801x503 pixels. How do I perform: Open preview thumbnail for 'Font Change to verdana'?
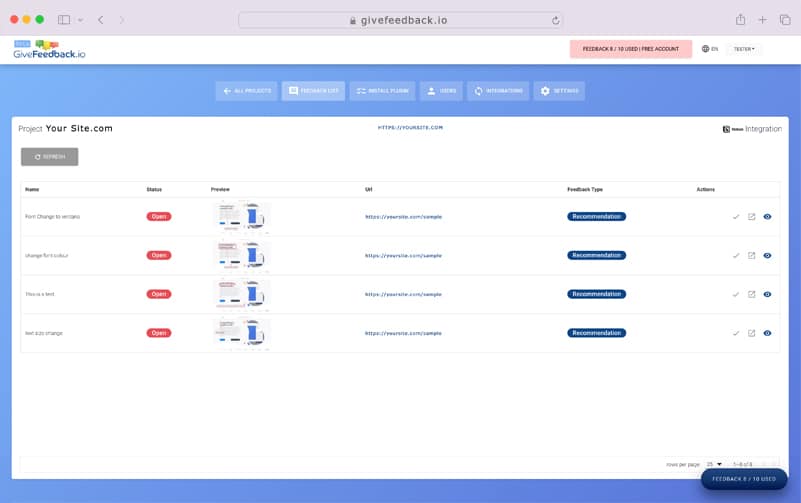tap(242, 217)
